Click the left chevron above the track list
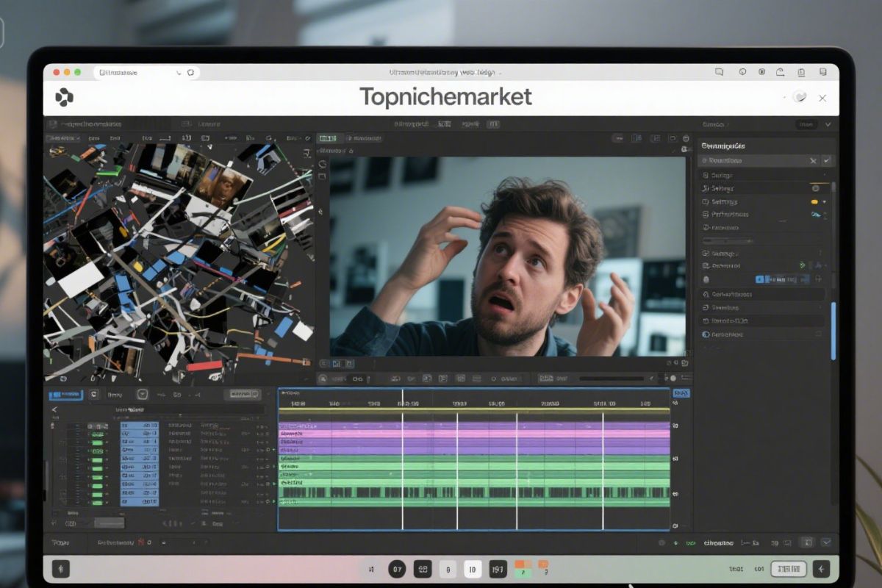 click(54, 409)
